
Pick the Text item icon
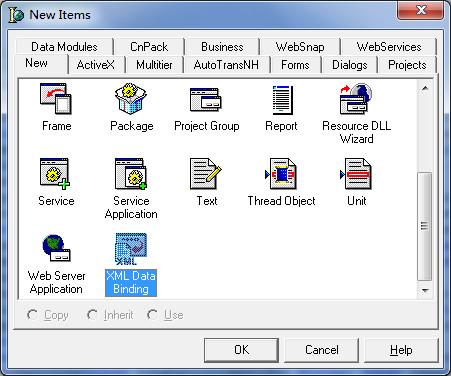pos(206,174)
